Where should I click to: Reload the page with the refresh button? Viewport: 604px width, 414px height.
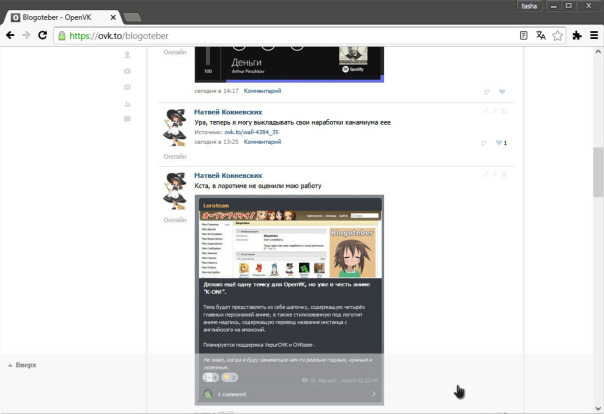(42, 35)
